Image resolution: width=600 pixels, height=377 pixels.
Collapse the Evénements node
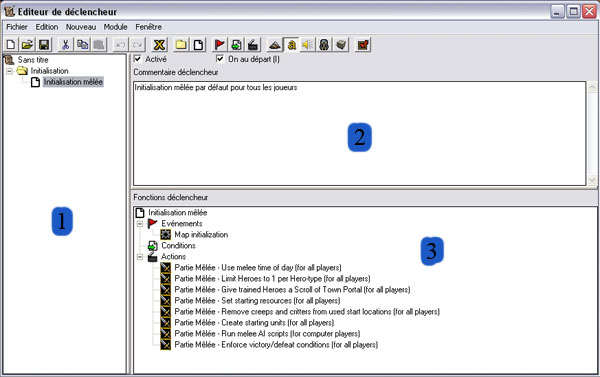point(140,224)
